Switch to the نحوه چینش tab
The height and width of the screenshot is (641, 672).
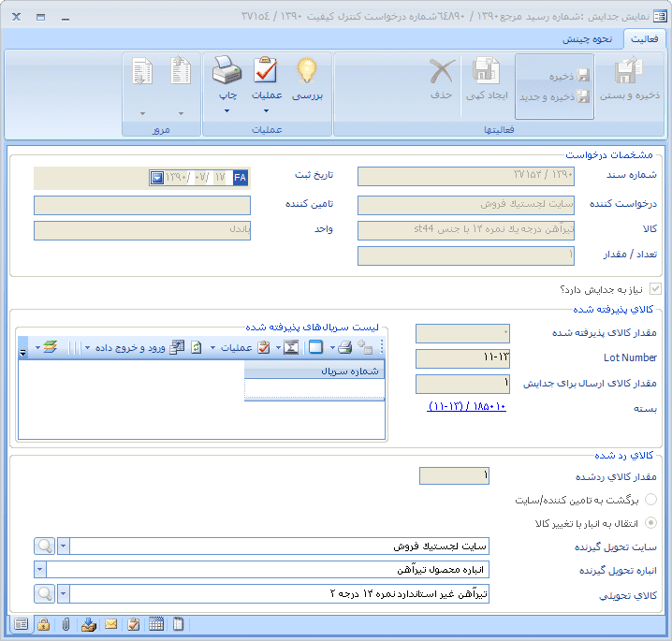point(587,39)
